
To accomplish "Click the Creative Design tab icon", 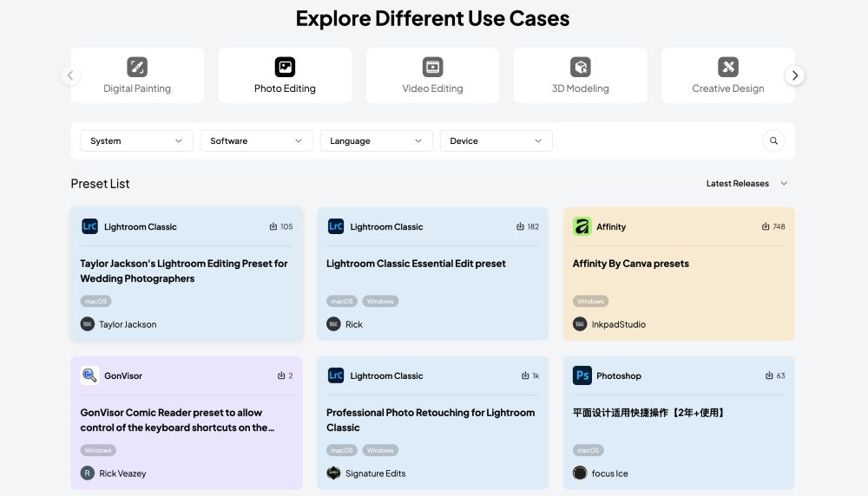I will point(728,67).
